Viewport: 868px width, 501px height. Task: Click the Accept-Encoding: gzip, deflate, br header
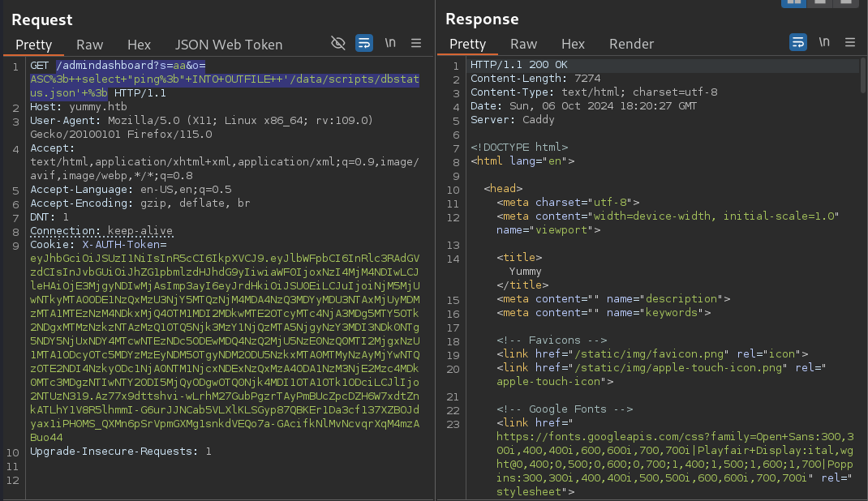tap(140, 203)
